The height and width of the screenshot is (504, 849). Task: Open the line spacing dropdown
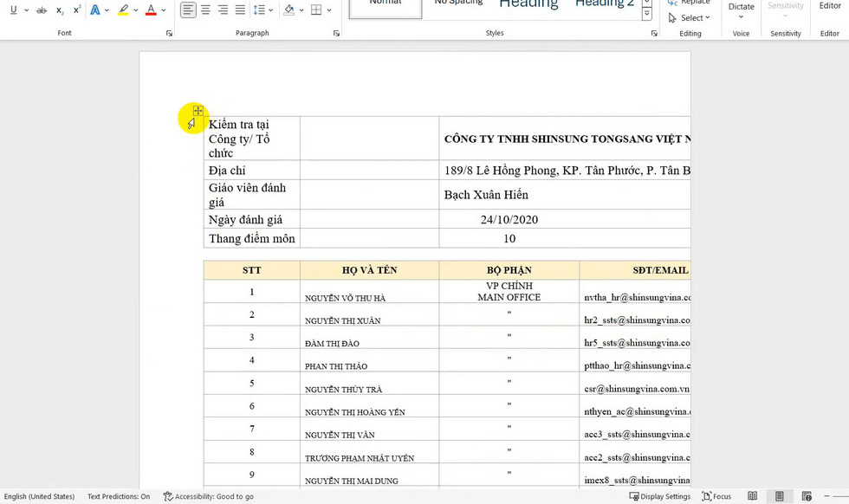[262, 10]
